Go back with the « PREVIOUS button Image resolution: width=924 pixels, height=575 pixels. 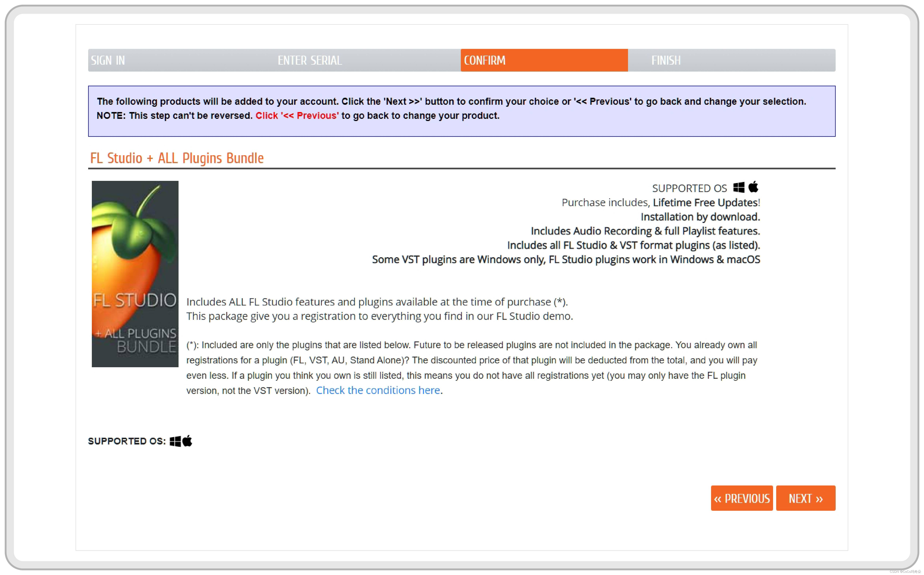(742, 498)
